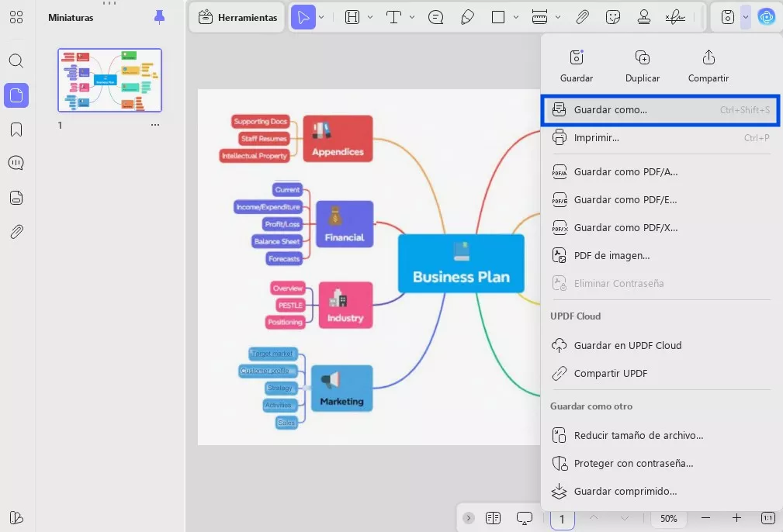Expand the selection tool dropdown arrow
Screen dimensions: 783x532
point(321,18)
